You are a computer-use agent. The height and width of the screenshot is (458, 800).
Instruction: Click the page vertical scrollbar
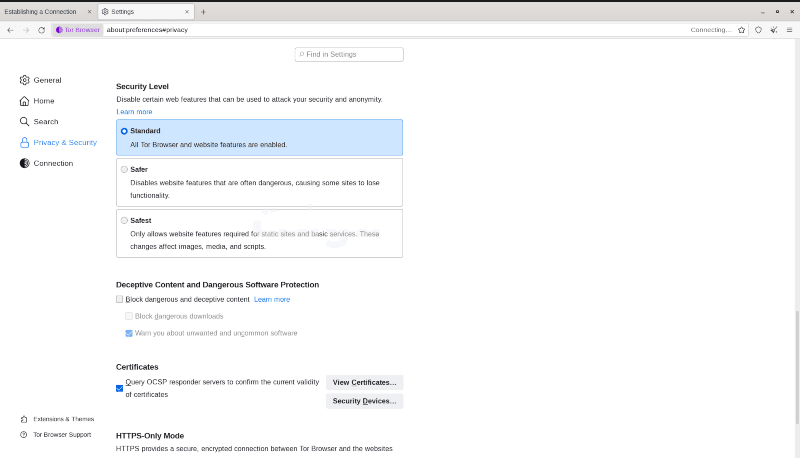(797, 367)
